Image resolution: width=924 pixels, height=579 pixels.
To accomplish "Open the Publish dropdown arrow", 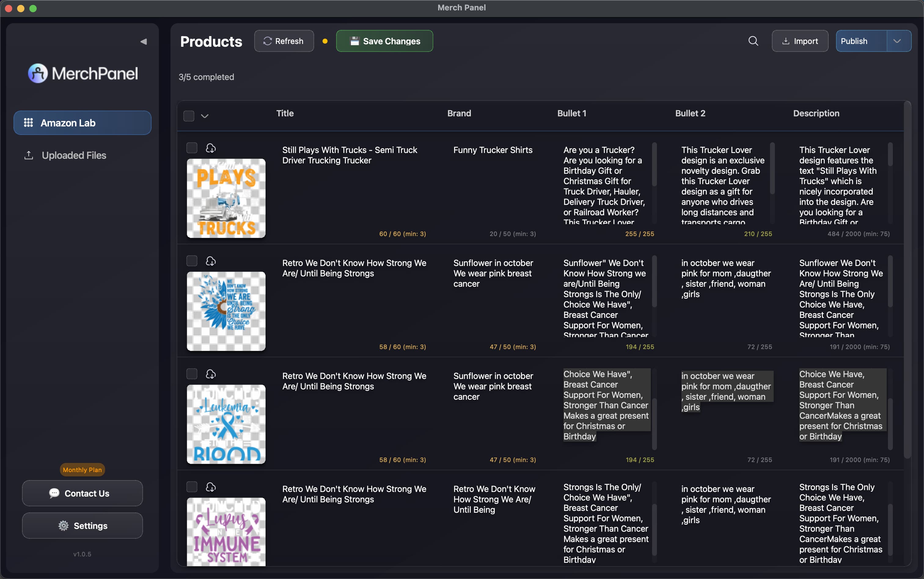I will click(x=897, y=41).
